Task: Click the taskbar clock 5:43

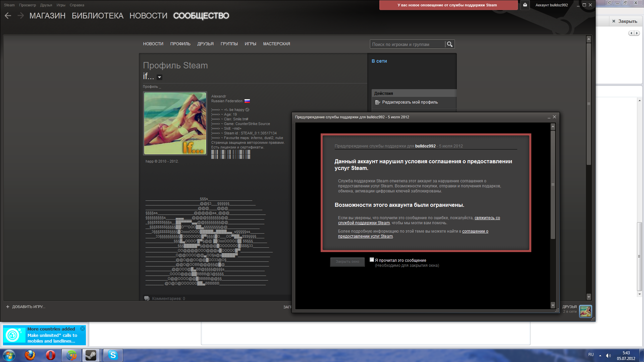Action: click(626, 353)
